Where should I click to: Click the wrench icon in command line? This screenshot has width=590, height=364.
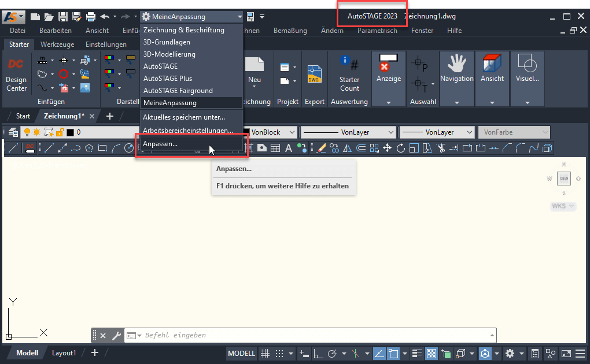tap(116, 336)
